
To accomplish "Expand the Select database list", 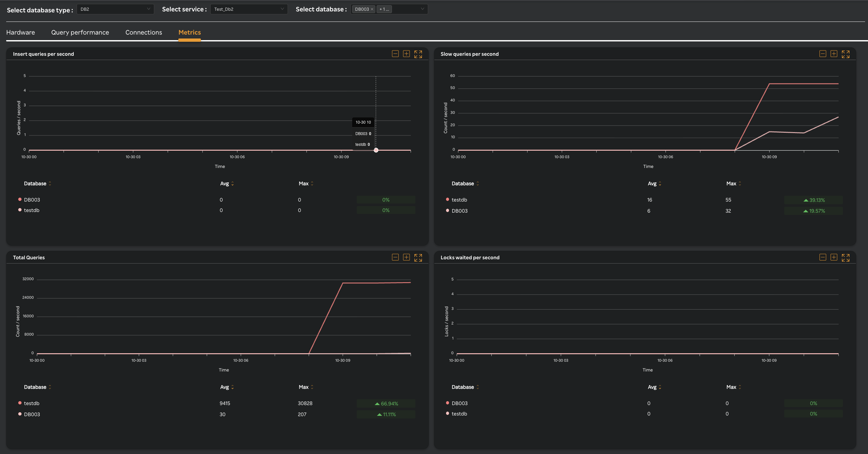I will point(422,9).
